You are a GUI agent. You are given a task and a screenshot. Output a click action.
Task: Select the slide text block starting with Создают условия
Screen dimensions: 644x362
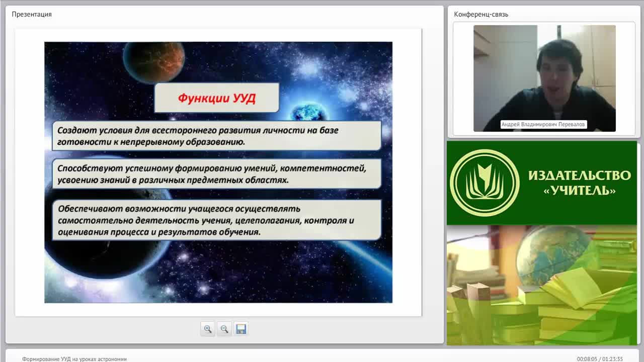216,136
